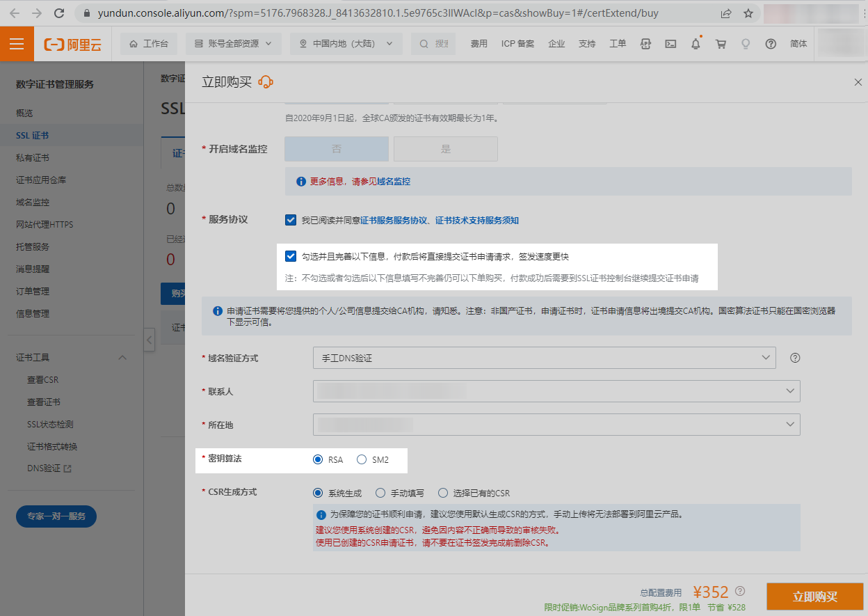Open the notifications bell
Image resolution: width=868 pixels, height=616 pixels.
[x=696, y=43]
